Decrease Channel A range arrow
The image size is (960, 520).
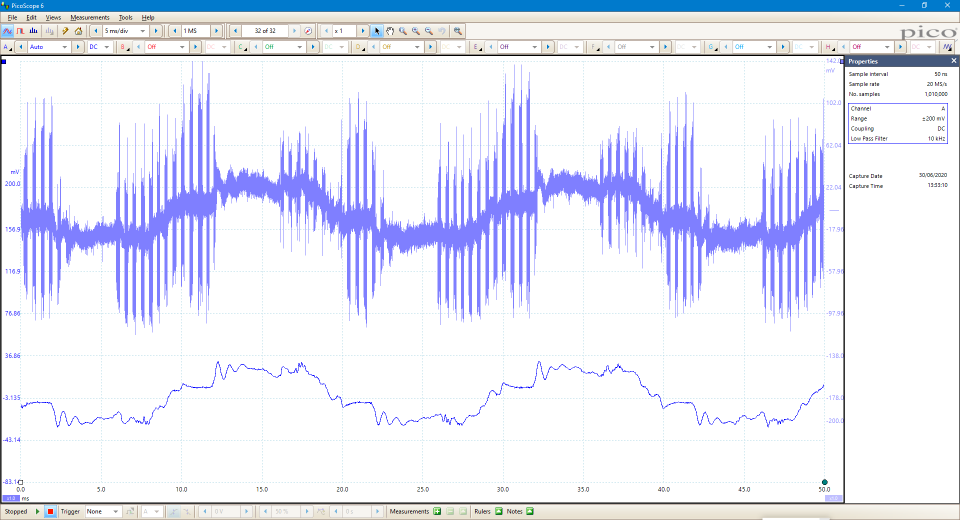[x=21, y=47]
